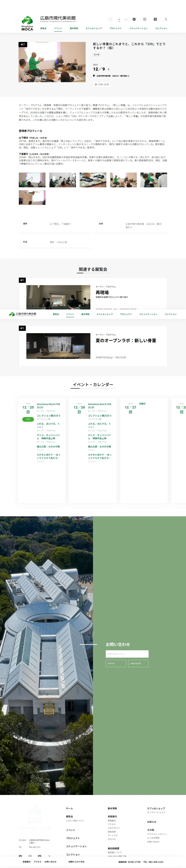
Task: Click the 画像使用申請 button
Action: pos(138,663)
